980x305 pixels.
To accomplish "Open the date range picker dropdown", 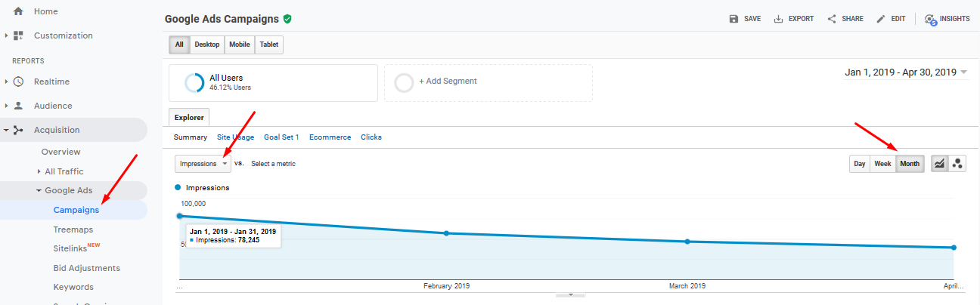I will (906, 72).
